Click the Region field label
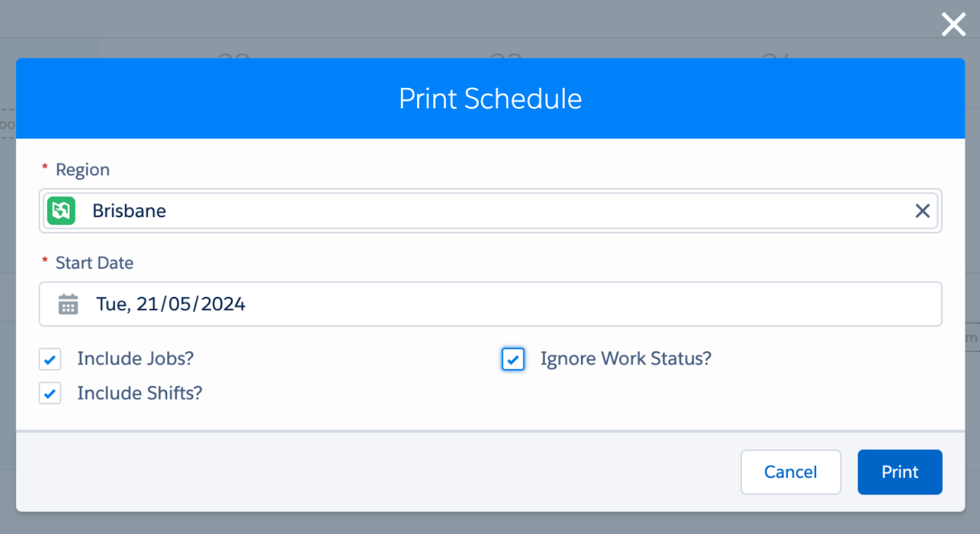Image resolution: width=980 pixels, height=534 pixels. click(82, 170)
